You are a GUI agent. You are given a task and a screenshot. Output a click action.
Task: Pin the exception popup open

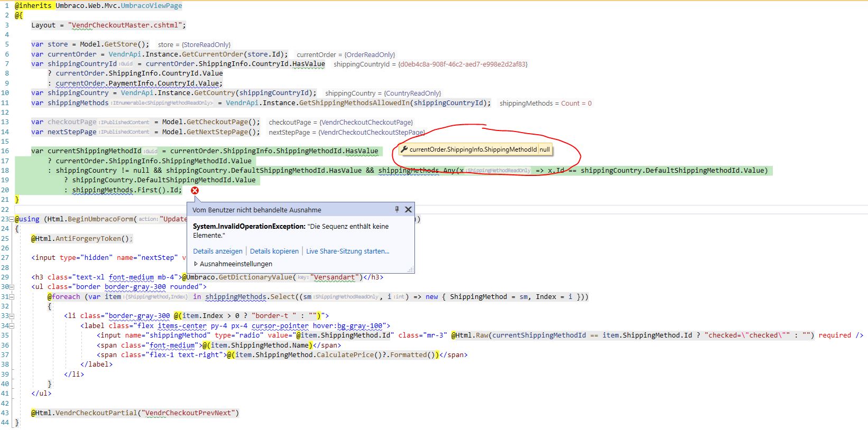[x=397, y=210]
